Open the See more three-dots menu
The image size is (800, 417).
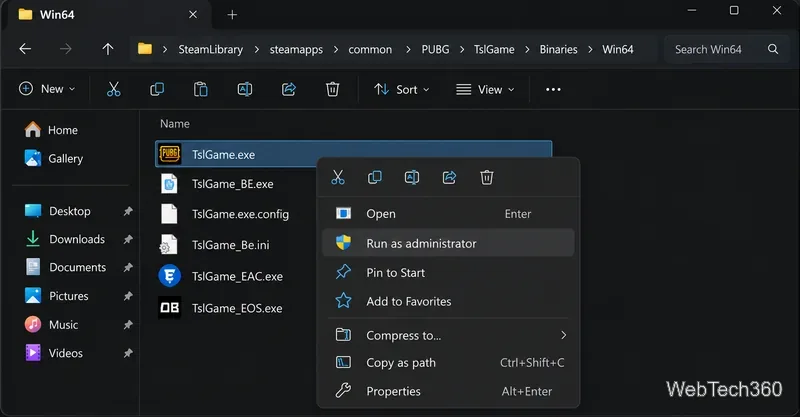click(x=553, y=89)
